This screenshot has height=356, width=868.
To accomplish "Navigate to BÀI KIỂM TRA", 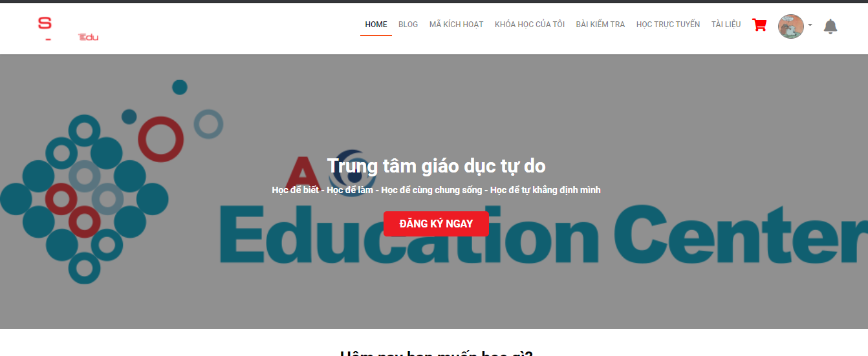I will point(600,25).
